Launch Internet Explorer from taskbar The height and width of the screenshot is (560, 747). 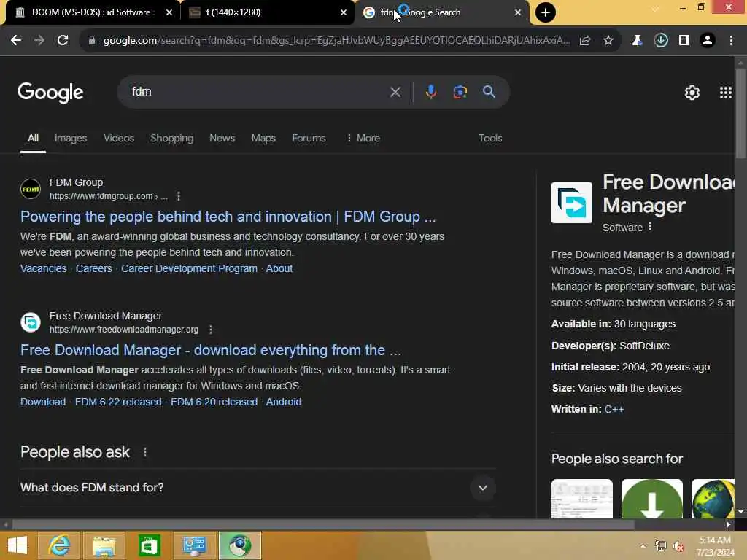pyautogui.click(x=58, y=545)
